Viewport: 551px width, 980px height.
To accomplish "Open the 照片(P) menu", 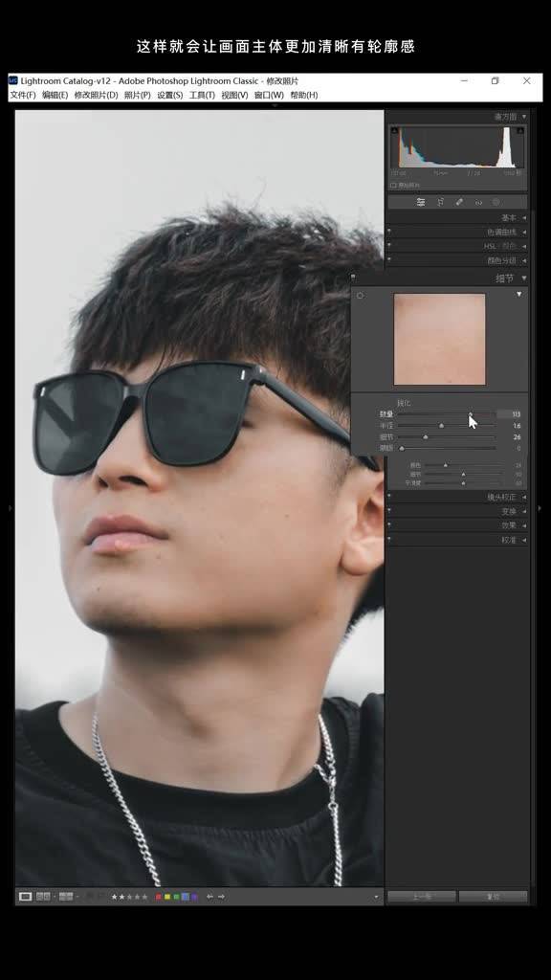I will 137,95.
